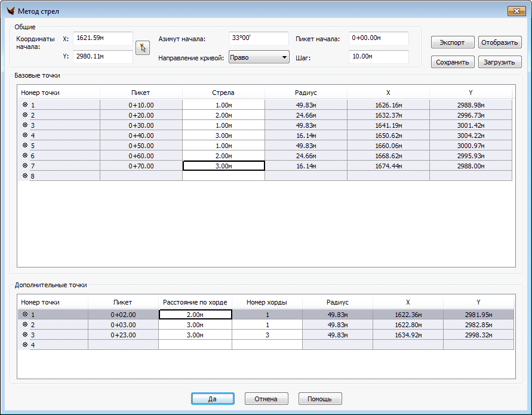This screenshot has height=415, width=532.
Task: Click the row icon for additional point 3
Action: 25,334
